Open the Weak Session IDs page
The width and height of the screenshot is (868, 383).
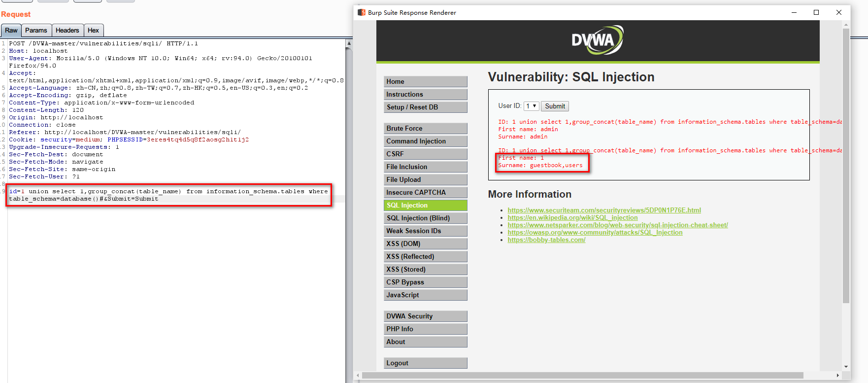[x=426, y=231]
